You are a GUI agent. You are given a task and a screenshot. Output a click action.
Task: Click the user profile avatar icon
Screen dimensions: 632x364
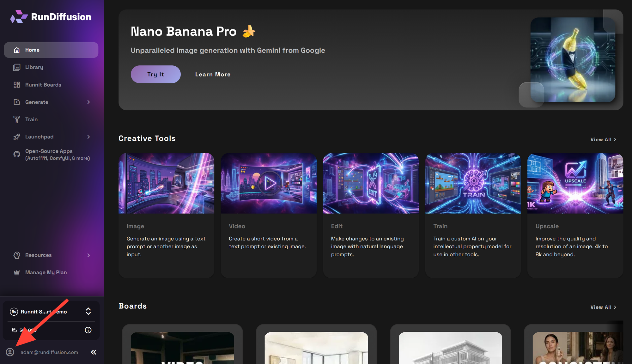pyautogui.click(x=10, y=352)
